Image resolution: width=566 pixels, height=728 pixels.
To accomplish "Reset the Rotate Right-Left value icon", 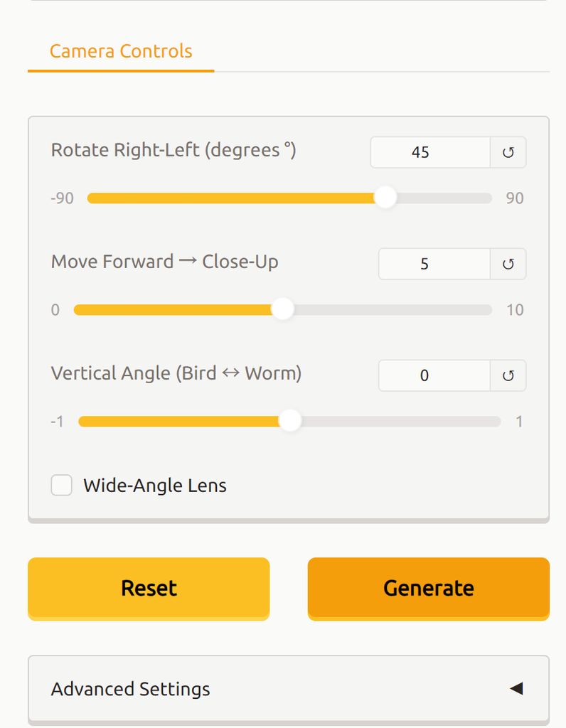I will click(x=508, y=152).
